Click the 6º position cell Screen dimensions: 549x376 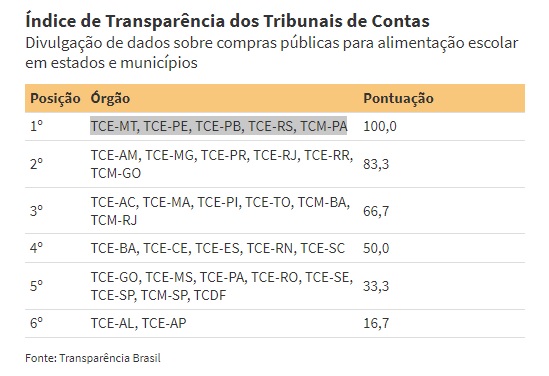pyautogui.click(x=36, y=323)
